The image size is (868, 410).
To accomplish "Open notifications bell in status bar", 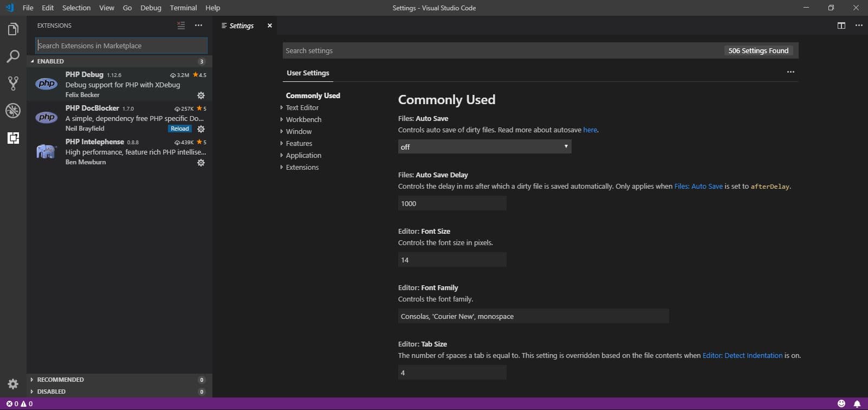I will click(x=857, y=403).
